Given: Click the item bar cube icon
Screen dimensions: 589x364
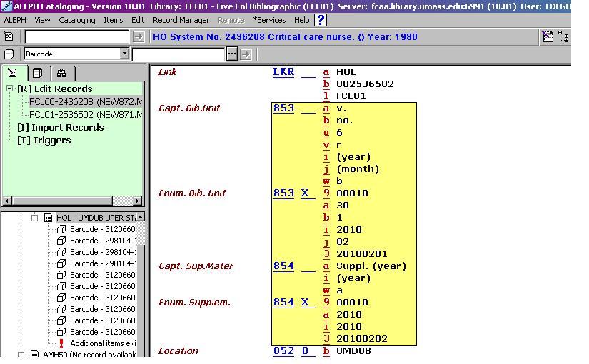Looking at the screenshot, I should [9, 54].
